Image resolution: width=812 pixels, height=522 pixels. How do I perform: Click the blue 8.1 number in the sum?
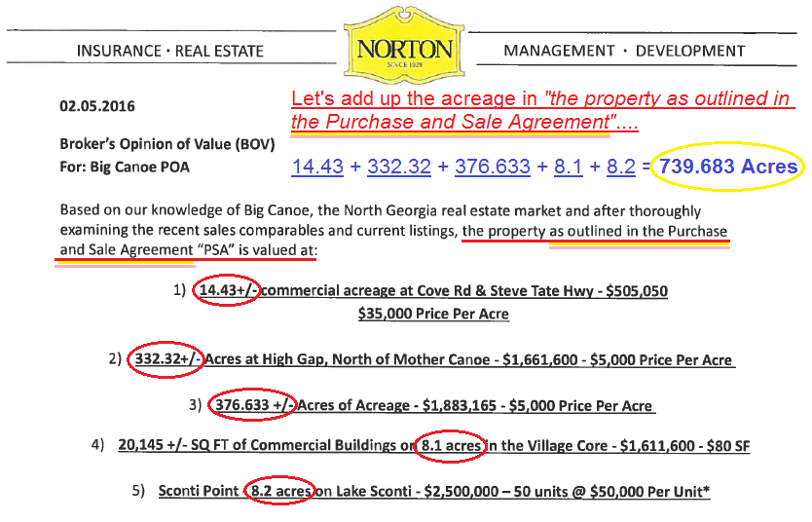coord(568,167)
